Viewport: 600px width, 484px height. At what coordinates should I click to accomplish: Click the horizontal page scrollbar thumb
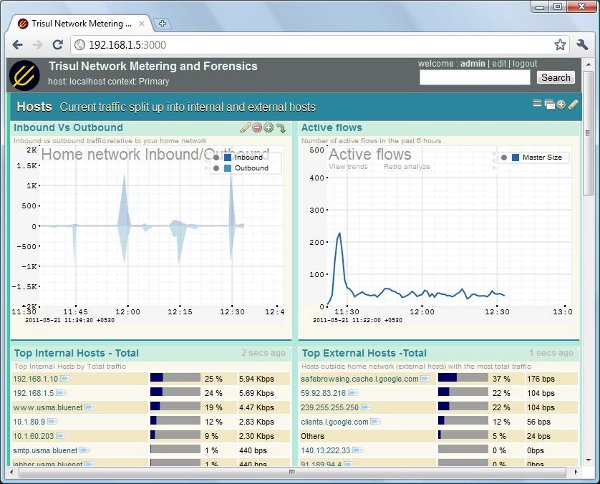292,472
